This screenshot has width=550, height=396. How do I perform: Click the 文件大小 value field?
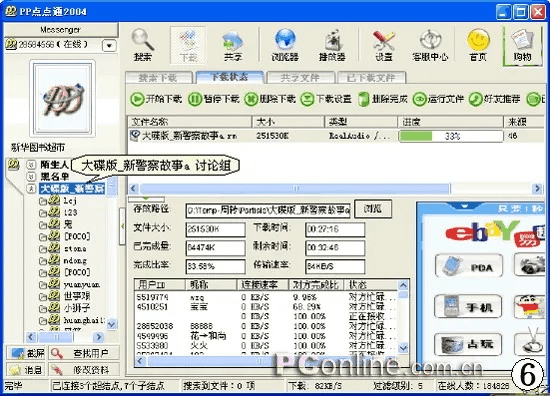click(215, 229)
